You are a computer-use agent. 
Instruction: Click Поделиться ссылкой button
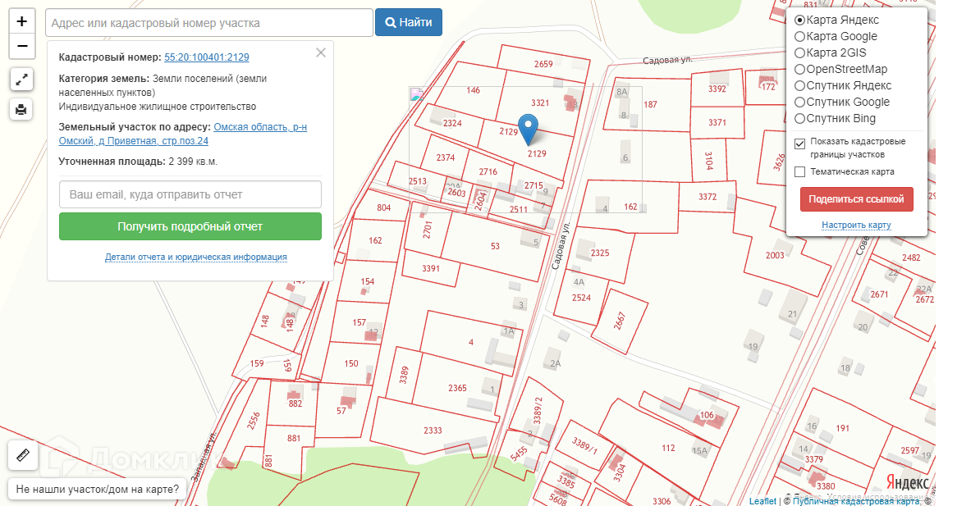(x=856, y=199)
